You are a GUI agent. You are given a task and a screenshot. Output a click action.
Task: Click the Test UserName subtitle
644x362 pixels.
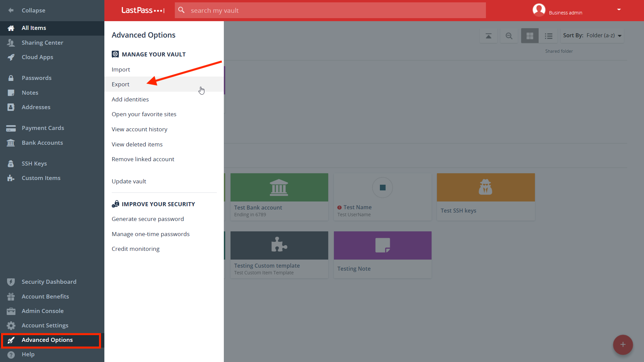click(354, 215)
